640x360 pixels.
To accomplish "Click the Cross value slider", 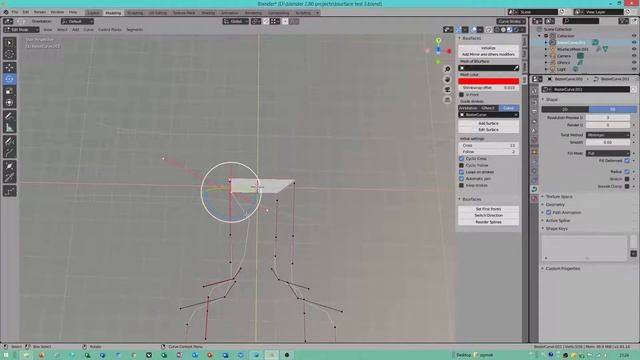I will (x=489, y=145).
